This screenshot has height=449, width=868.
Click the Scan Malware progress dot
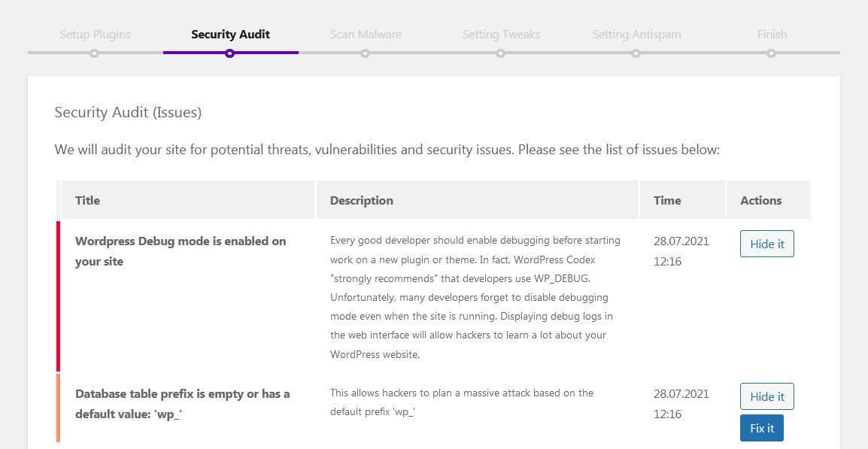[365, 53]
